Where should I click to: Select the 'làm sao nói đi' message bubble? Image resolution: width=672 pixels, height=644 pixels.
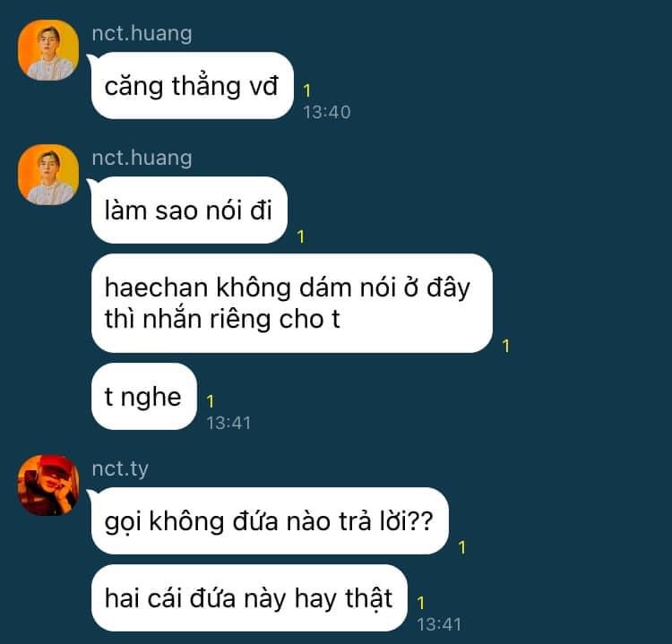[x=189, y=210]
